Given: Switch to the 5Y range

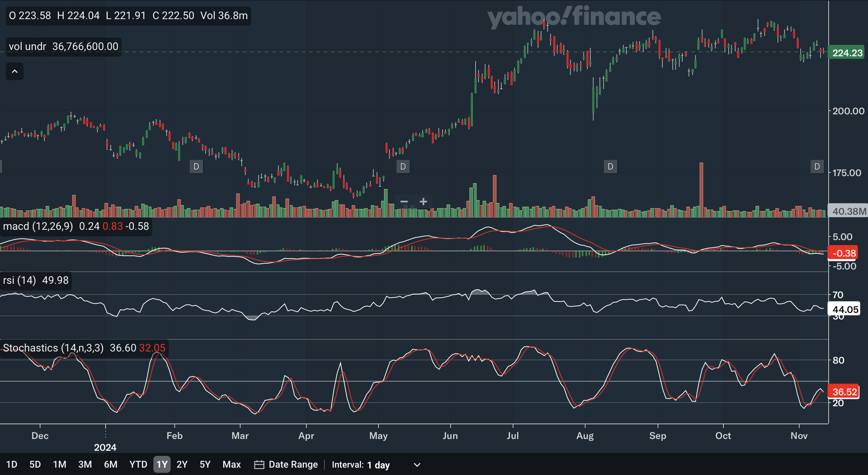Looking at the screenshot, I should point(205,464).
